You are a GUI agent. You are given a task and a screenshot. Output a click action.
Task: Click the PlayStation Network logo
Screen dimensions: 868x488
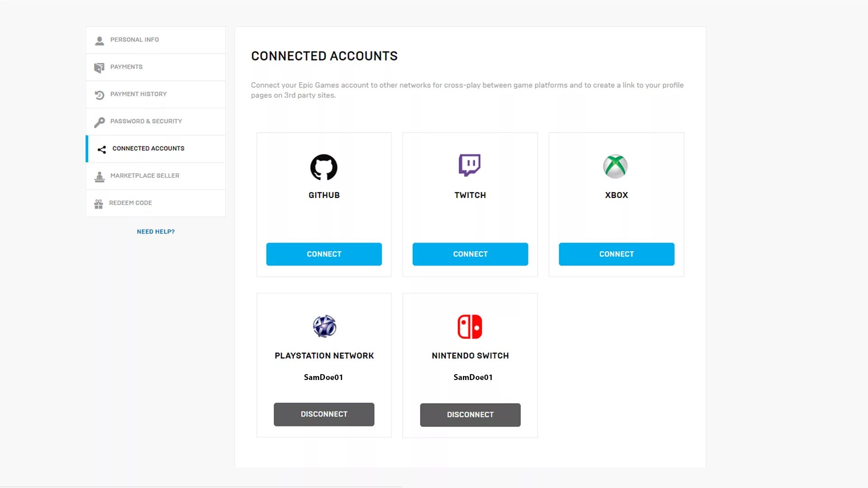[x=324, y=326]
